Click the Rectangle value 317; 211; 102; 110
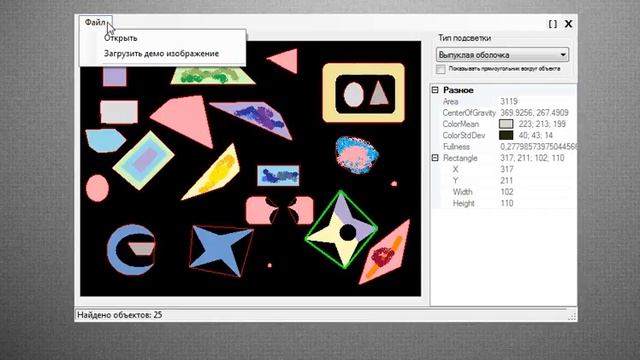This screenshot has height=360, width=640. 532,158
